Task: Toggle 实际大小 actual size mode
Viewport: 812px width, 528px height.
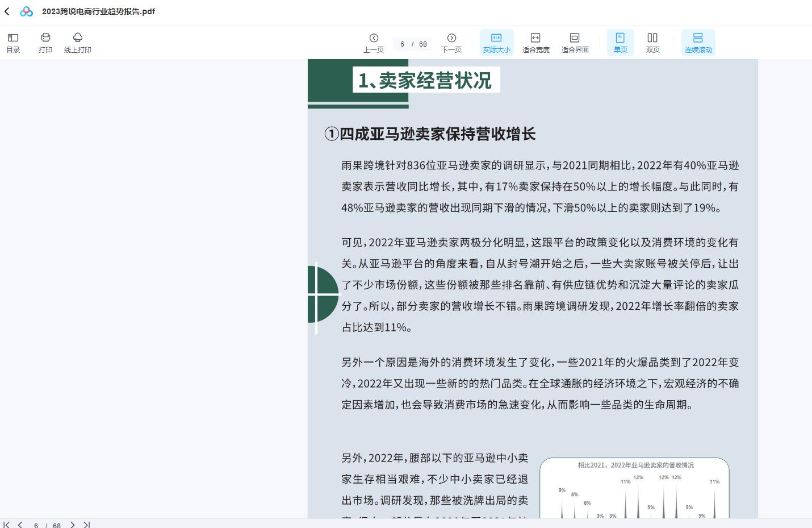Action: click(x=496, y=43)
